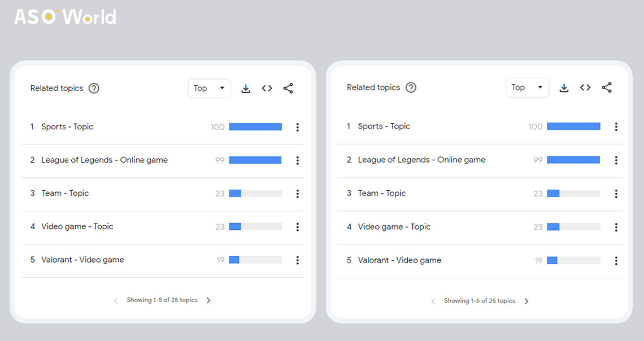644x341 pixels.
Task: Open Video game - Topic in right panel
Action: [394, 227]
